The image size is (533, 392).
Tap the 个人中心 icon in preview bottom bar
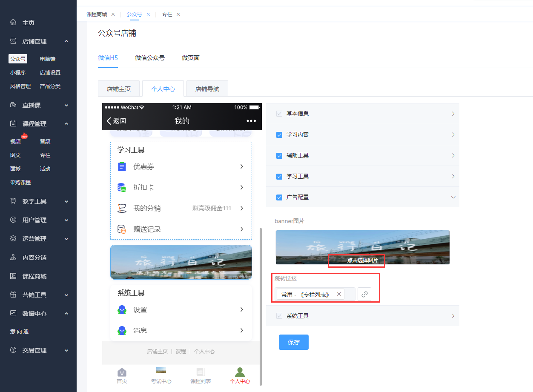tap(240, 371)
